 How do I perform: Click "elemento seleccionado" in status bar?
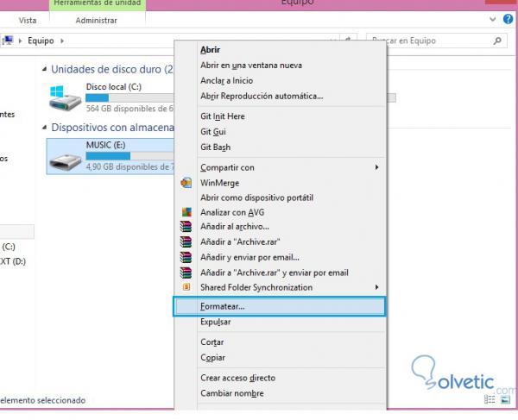(x=42, y=400)
